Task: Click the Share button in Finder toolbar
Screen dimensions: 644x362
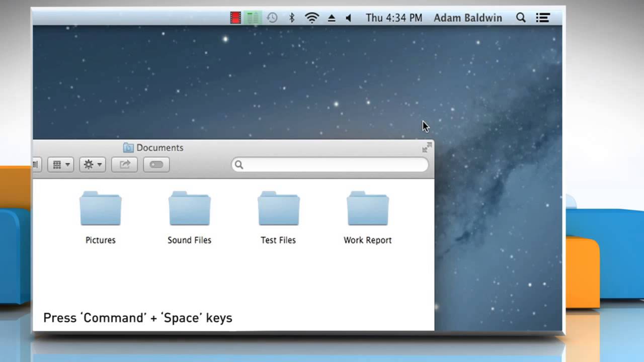Action: tap(124, 164)
